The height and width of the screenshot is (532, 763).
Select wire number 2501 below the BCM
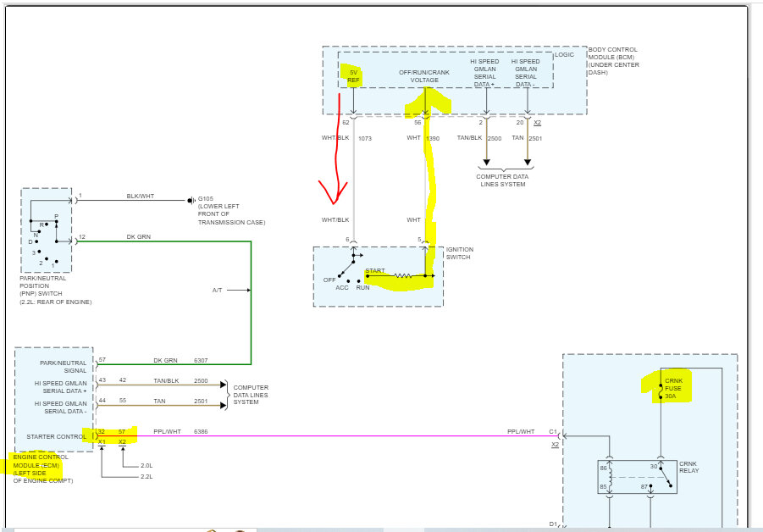535,139
